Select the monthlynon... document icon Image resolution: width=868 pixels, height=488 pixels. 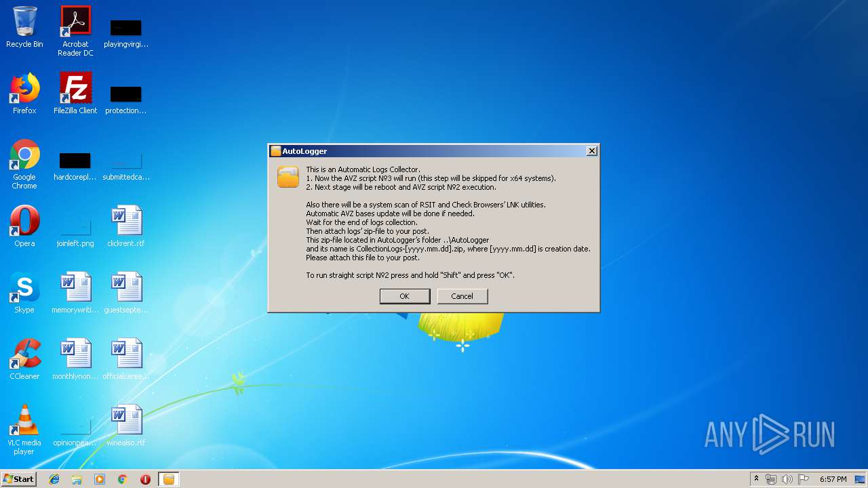(75, 359)
